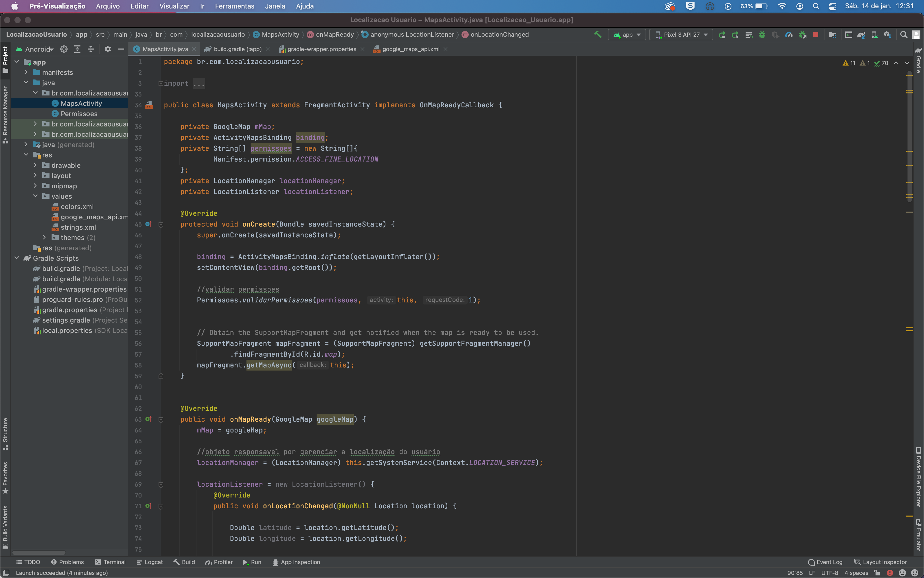The height and width of the screenshot is (578, 924).
Task: Collapse the res folder
Action: click(26, 155)
